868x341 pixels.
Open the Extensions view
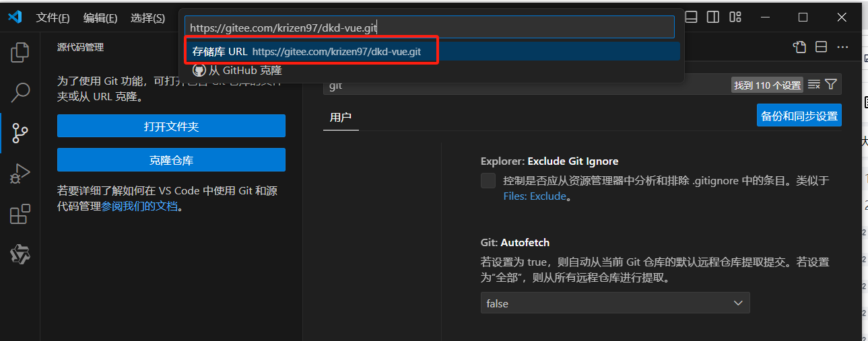[20, 214]
